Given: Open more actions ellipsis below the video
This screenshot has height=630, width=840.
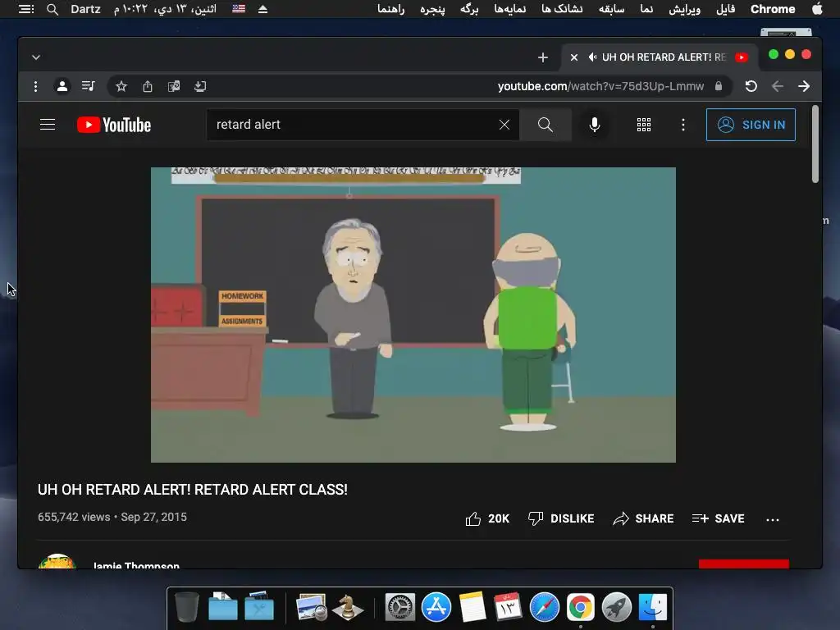Looking at the screenshot, I should tap(773, 519).
